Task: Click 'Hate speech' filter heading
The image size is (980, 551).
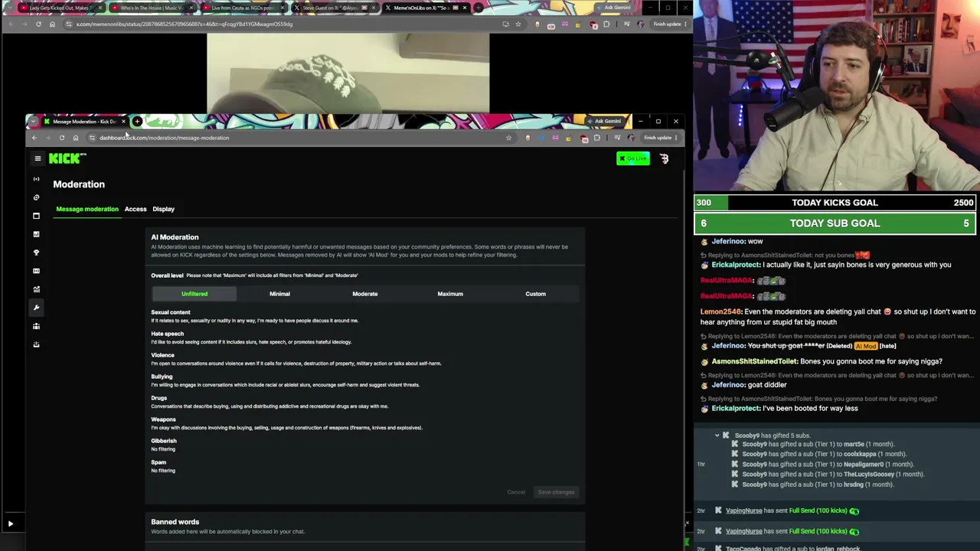Action: [167, 334]
